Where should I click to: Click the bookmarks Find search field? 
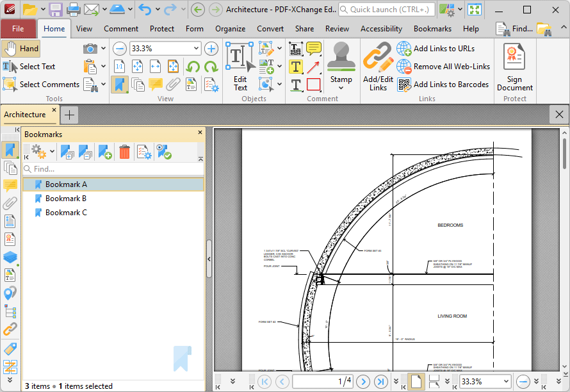coord(115,169)
